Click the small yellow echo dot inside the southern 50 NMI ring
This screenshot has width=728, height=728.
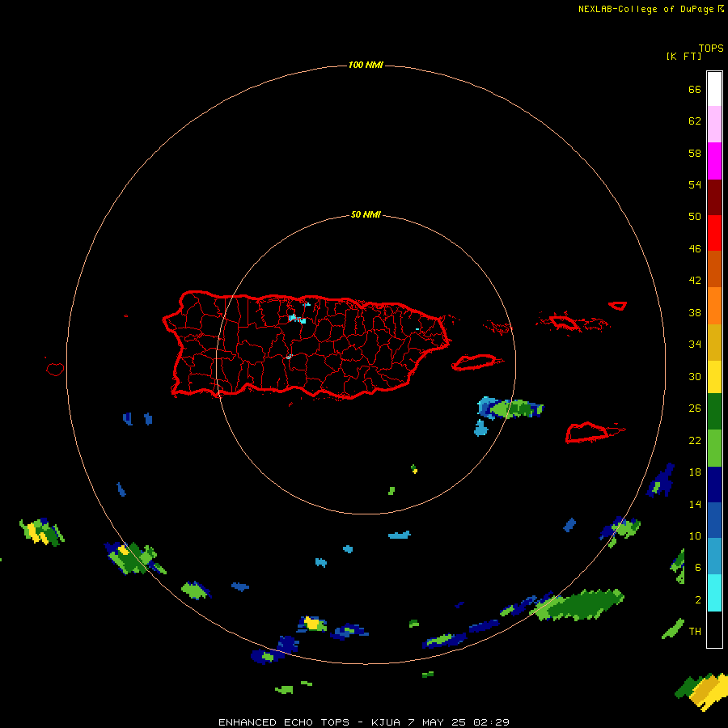415,471
